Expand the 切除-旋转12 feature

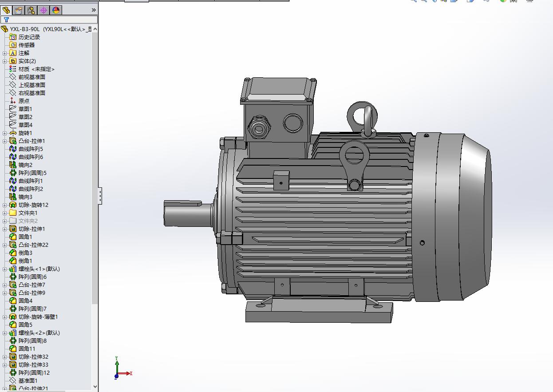[x=5, y=205]
